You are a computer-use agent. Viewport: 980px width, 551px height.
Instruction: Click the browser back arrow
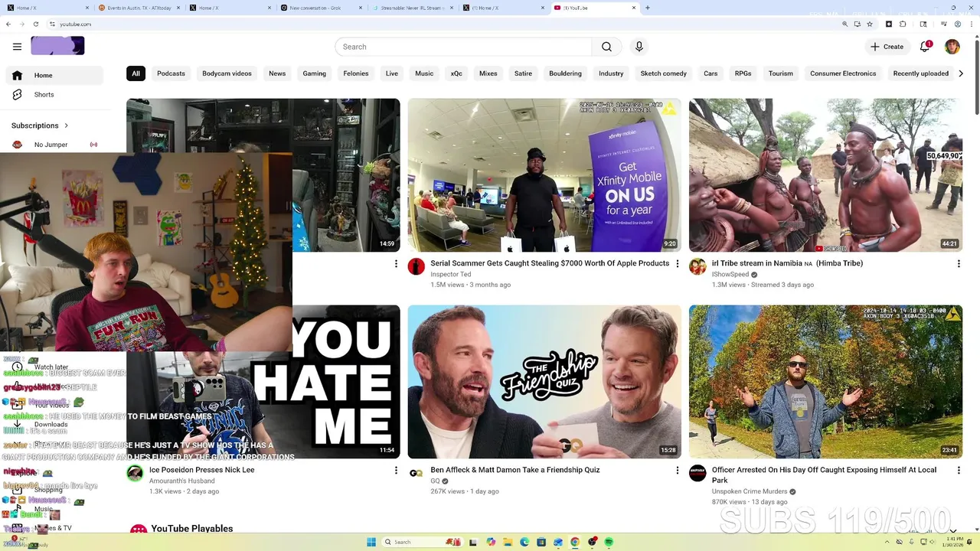coord(8,24)
